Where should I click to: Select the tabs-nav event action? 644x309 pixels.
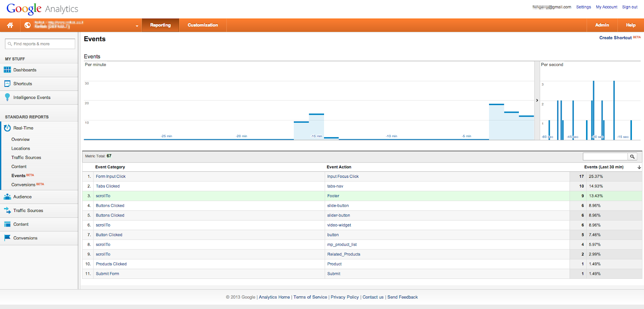click(335, 186)
